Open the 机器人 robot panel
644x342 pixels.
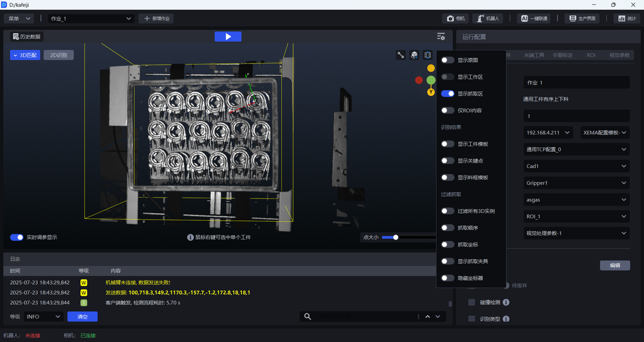pos(488,19)
